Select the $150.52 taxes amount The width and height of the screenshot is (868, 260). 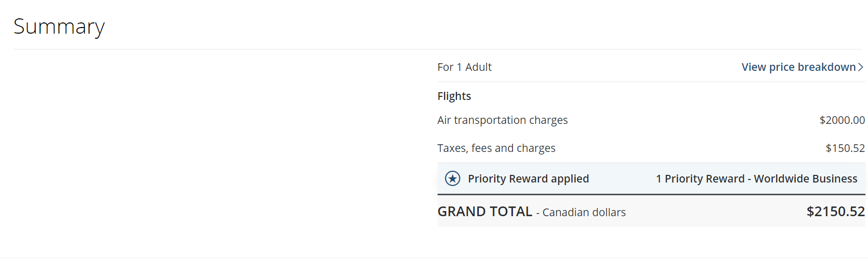click(845, 148)
